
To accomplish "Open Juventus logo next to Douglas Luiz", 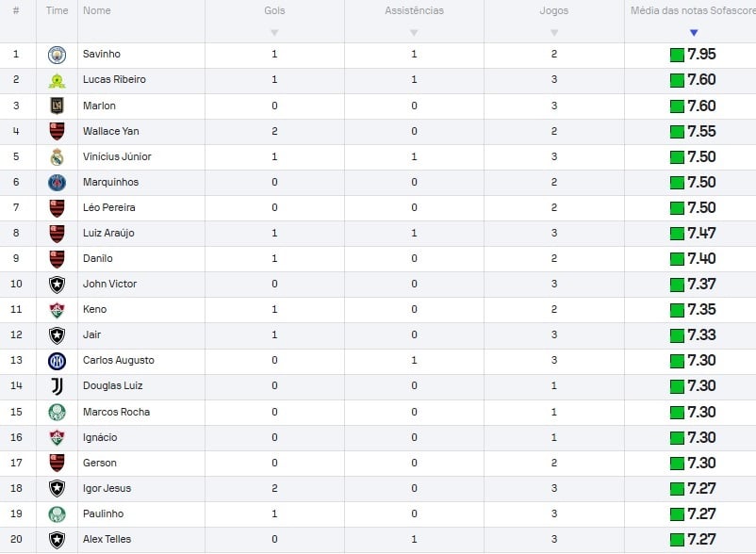I will (57, 386).
